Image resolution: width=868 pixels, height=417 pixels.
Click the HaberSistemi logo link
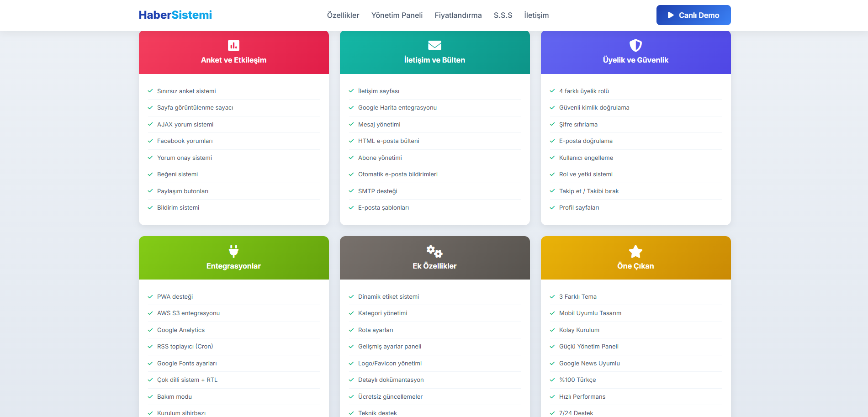click(175, 15)
